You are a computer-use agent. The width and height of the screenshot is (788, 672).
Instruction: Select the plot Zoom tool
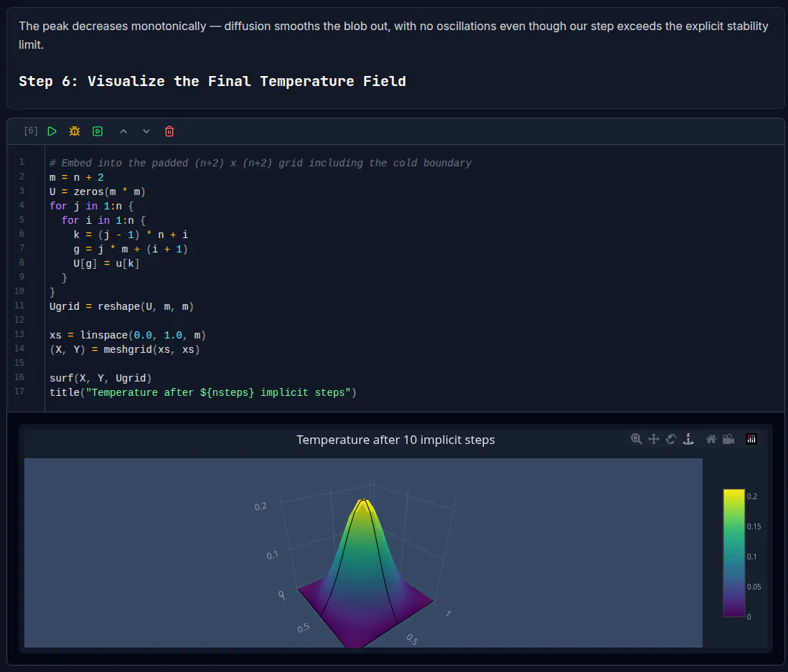(637, 440)
